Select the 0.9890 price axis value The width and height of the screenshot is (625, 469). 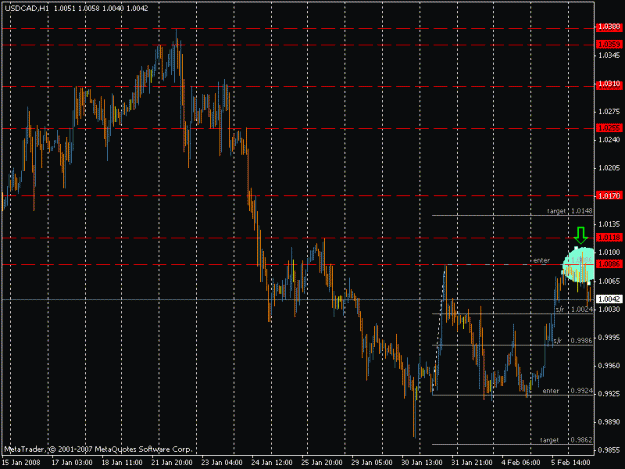[x=609, y=422]
